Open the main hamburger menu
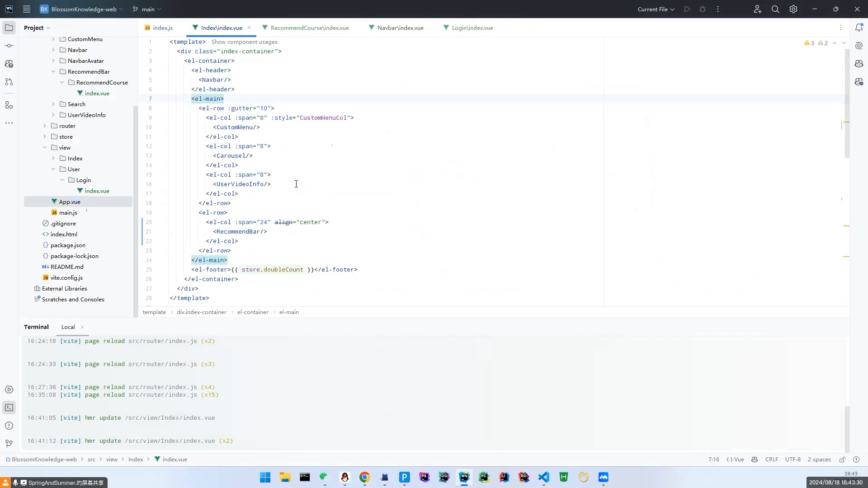This screenshot has height=488, width=868. coord(27,9)
